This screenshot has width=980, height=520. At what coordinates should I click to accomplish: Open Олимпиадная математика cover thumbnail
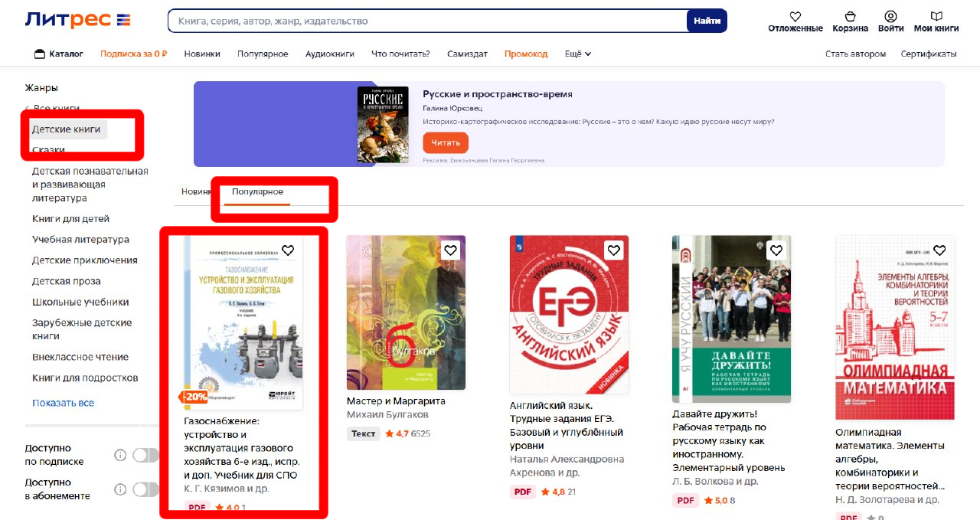point(895,328)
